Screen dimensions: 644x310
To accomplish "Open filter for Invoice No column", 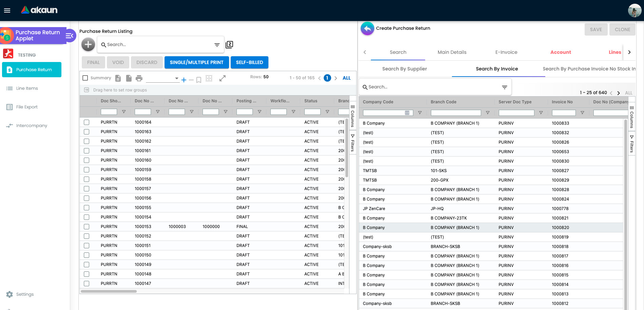I will (x=582, y=113).
